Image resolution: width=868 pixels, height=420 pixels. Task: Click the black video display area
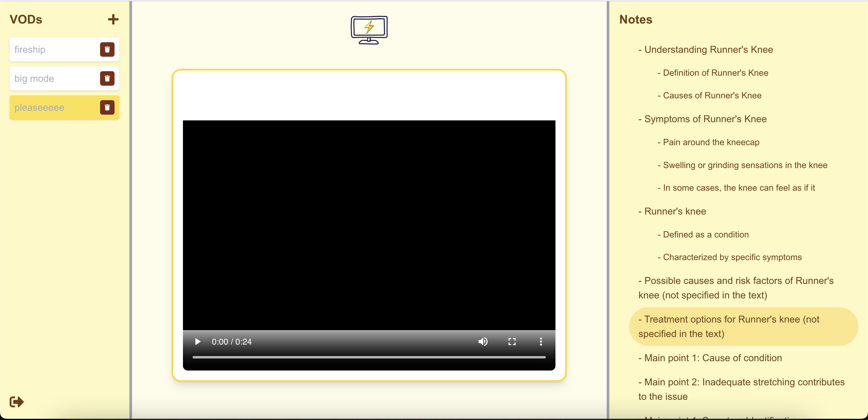[x=369, y=225]
